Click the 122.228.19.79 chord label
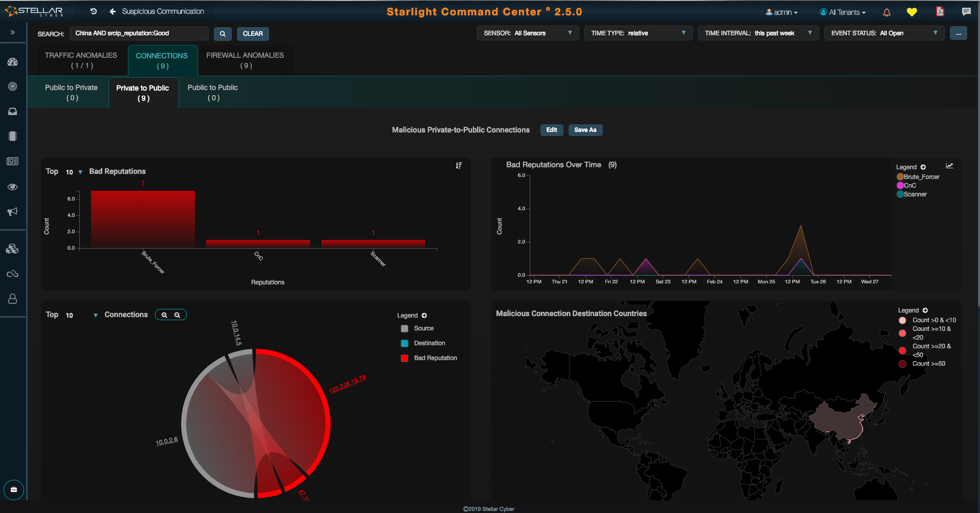 tap(347, 385)
